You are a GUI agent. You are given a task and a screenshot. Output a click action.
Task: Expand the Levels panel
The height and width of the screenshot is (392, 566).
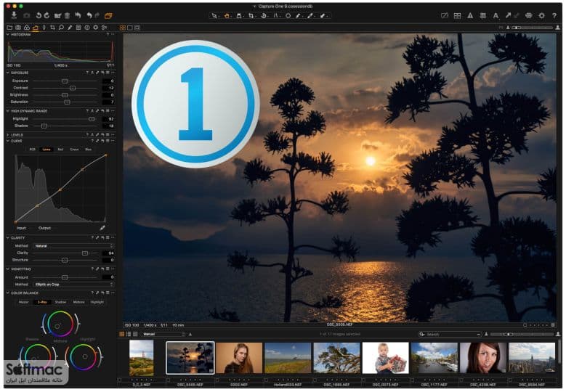tap(7, 135)
